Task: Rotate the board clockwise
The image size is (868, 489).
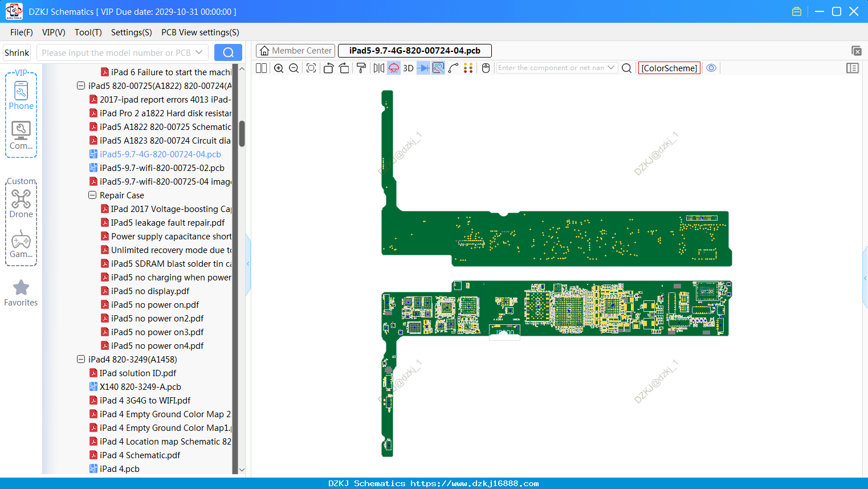Action: click(344, 68)
